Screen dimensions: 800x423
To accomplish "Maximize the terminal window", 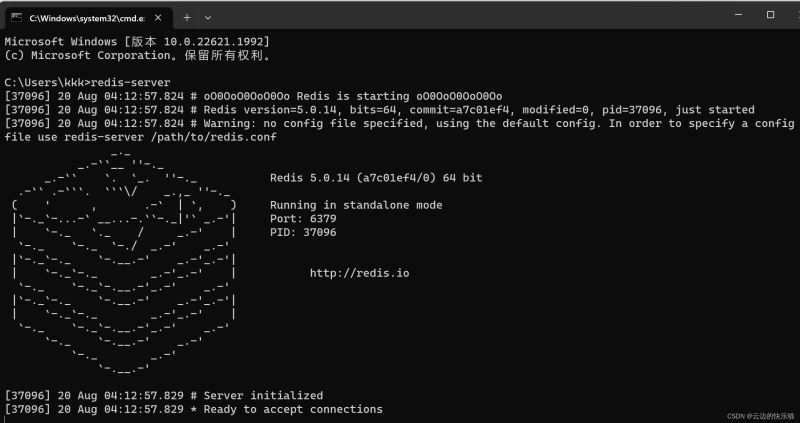I will (x=770, y=15).
